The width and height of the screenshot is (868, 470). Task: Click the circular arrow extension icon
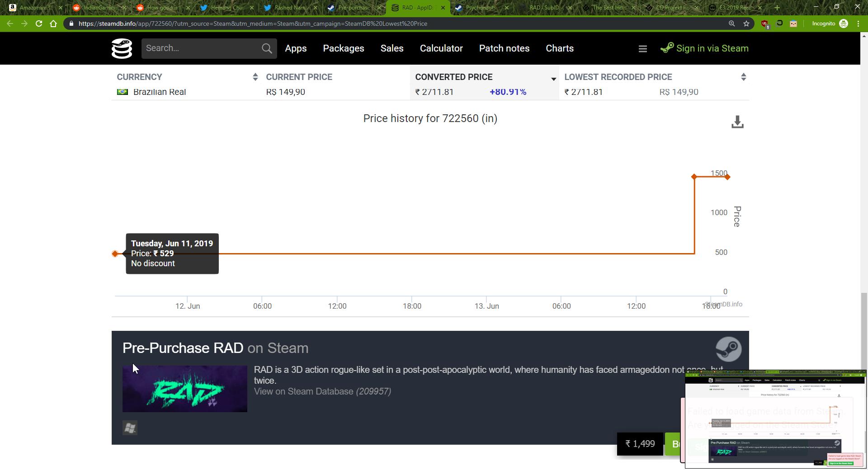coord(779,23)
